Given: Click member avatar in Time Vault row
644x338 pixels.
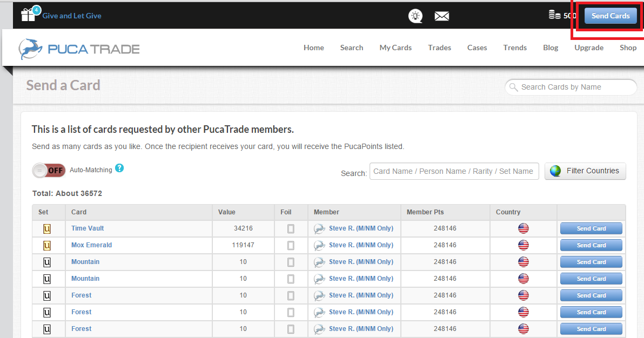Looking at the screenshot, I should click(x=319, y=229).
